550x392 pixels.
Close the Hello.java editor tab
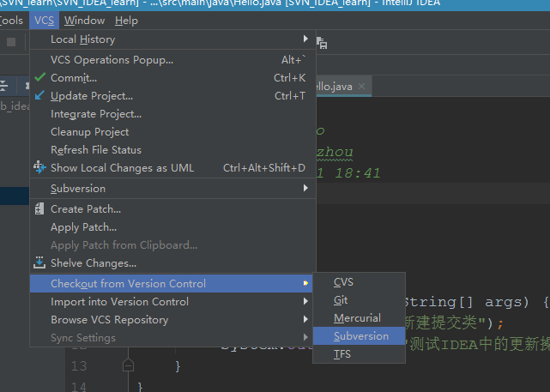[361, 86]
